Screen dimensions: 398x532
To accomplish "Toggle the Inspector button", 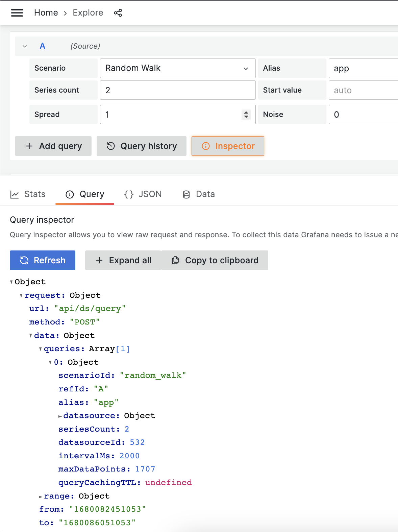I will (228, 146).
